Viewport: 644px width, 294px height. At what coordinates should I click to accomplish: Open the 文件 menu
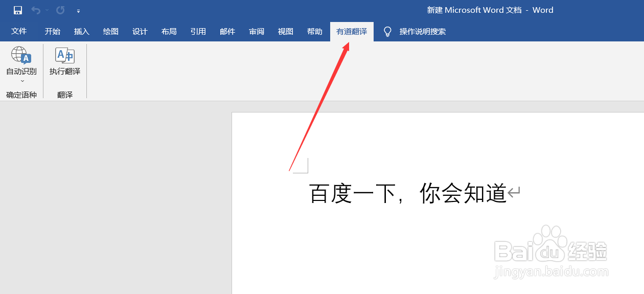19,31
